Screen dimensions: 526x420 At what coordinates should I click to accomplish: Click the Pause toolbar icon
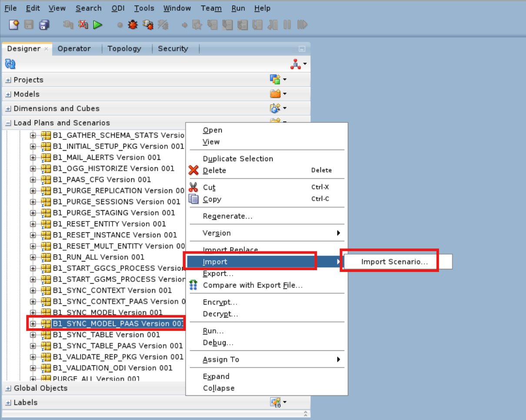[x=287, y=25]
